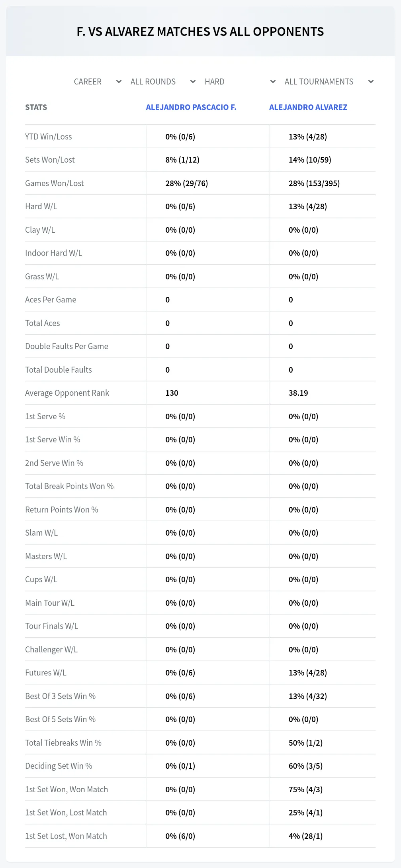Image resolution: width=401 pixels, height=868 pixels.
Task: Open Alejandro Alvarez player link
Action: (x=308, y=107)
